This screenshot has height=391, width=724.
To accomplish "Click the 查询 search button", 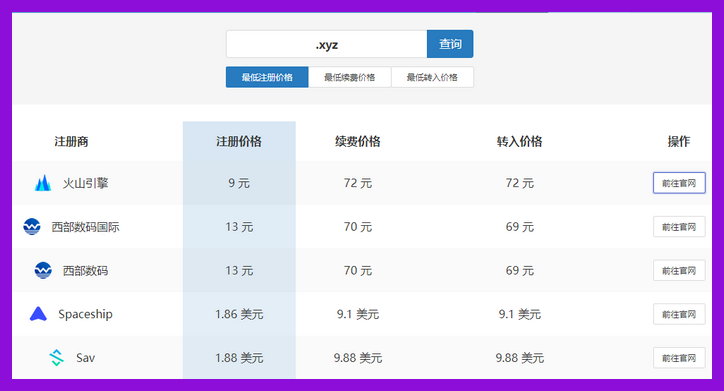I will point(450,44).
